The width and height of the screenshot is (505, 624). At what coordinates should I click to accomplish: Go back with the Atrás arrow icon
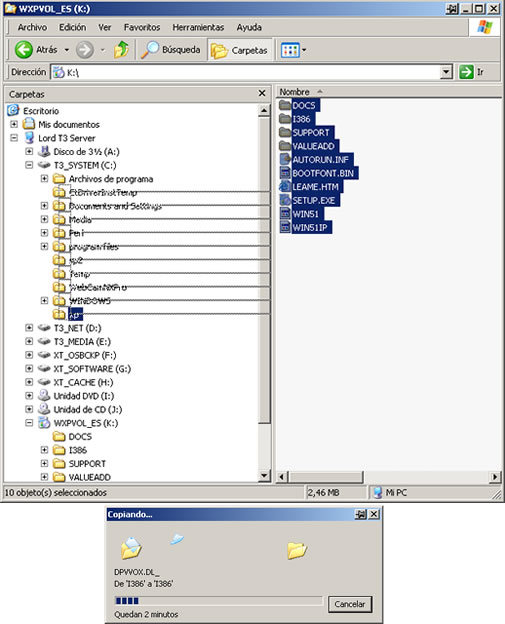pos(23,50)
